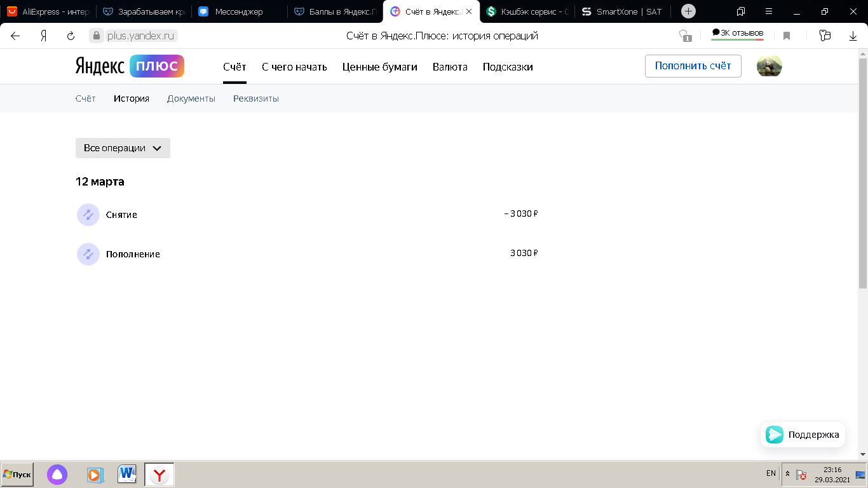
Task: Click the lock icon in the address bar
Action: [x=97, y=36]
